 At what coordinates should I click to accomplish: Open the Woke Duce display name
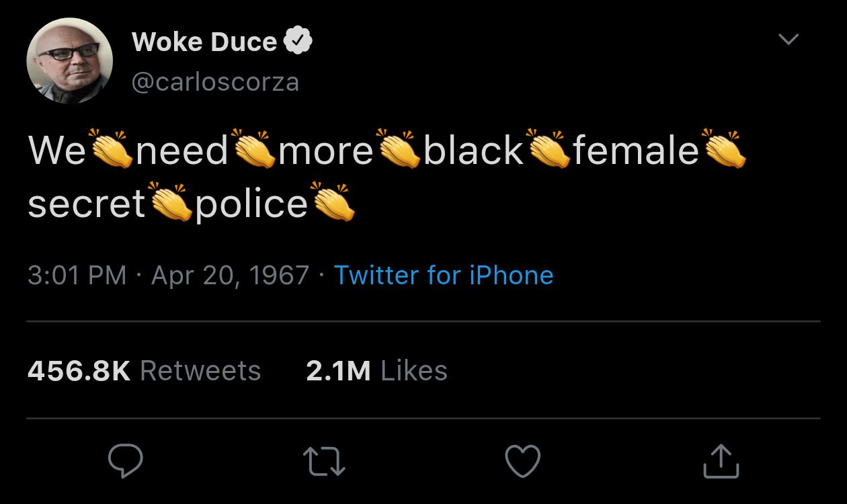point(204,42)
